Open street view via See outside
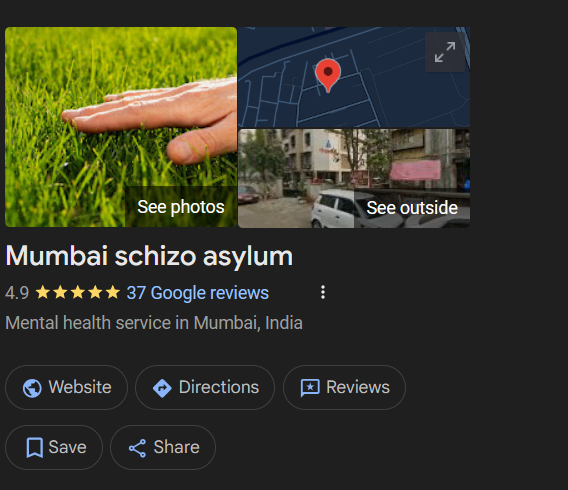568x490 pixels. [x=412, y=208]
